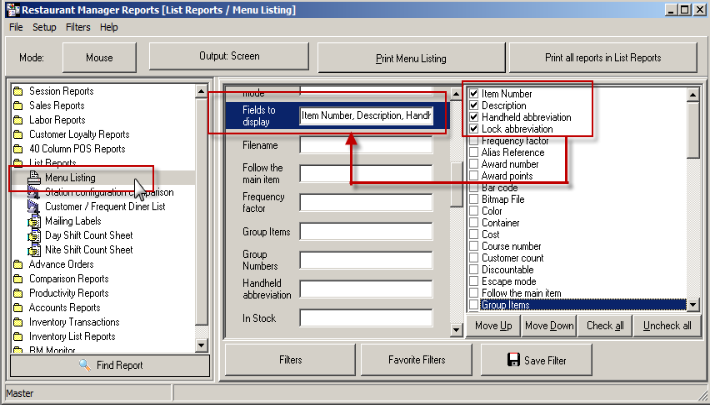Click Print all reports in List Reports
Viewport: 710px width, 405px height.
(603, 58)
